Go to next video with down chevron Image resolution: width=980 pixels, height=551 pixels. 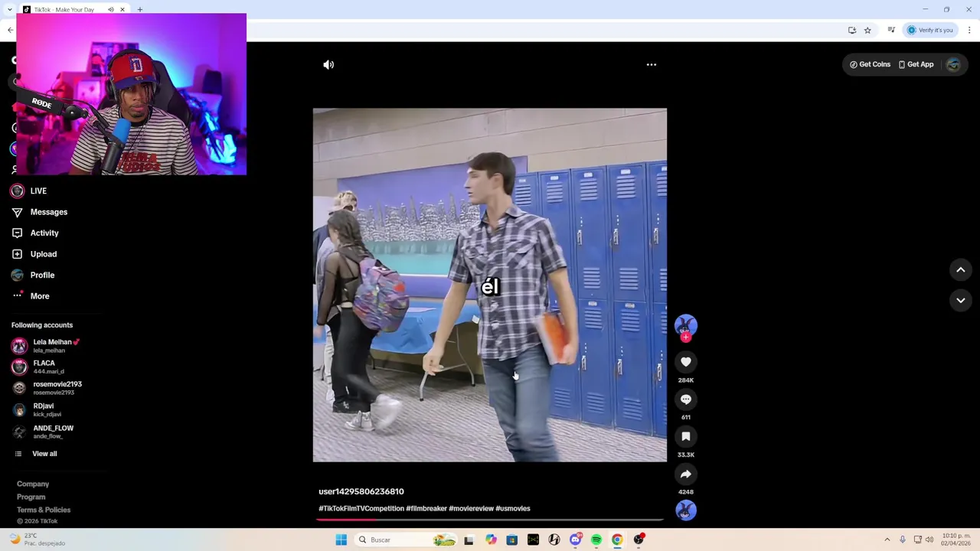click(x=961, y=300)
